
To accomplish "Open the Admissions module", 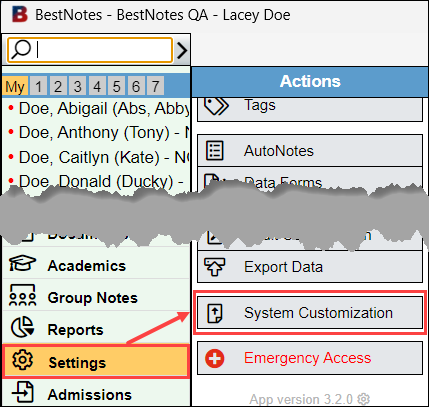I will point(96,393).
